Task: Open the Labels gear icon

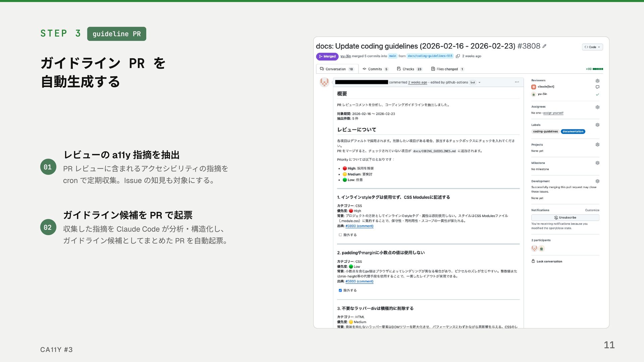Action: click(597, 125)
